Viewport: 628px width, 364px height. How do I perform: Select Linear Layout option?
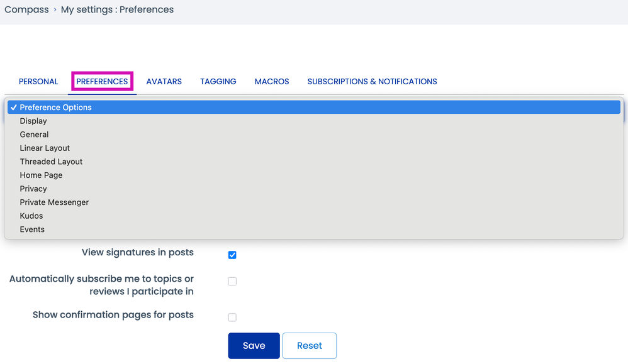(x=45, y=148)
